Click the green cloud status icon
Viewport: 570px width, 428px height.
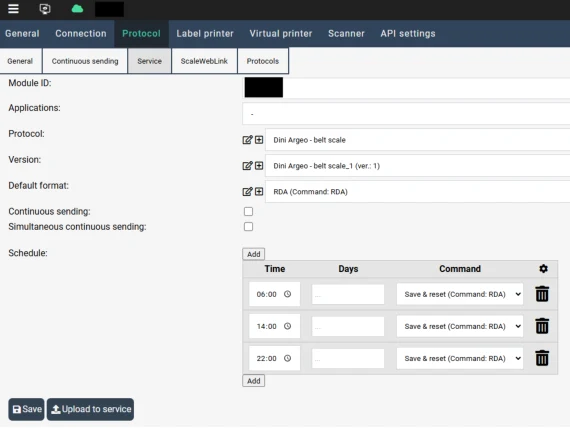[77, 9]
